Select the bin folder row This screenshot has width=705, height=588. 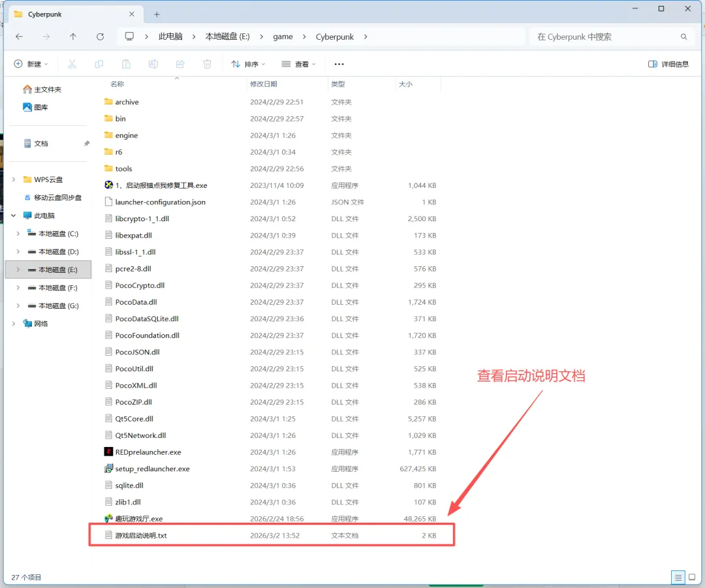pyautogui.click(x=272, y=119)
